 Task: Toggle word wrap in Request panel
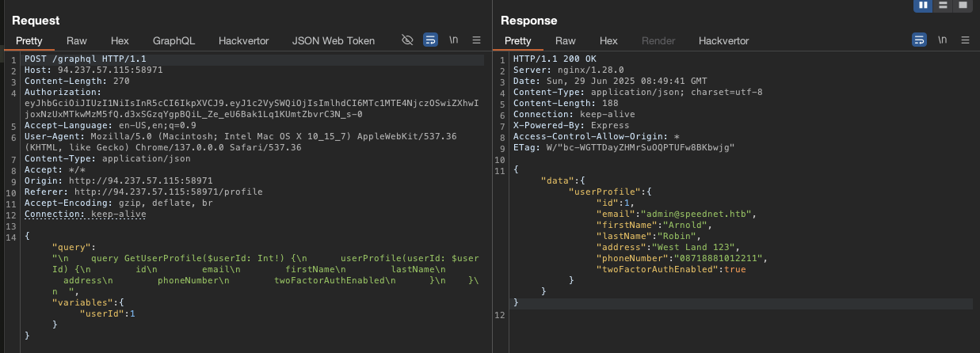click(430, 40)
